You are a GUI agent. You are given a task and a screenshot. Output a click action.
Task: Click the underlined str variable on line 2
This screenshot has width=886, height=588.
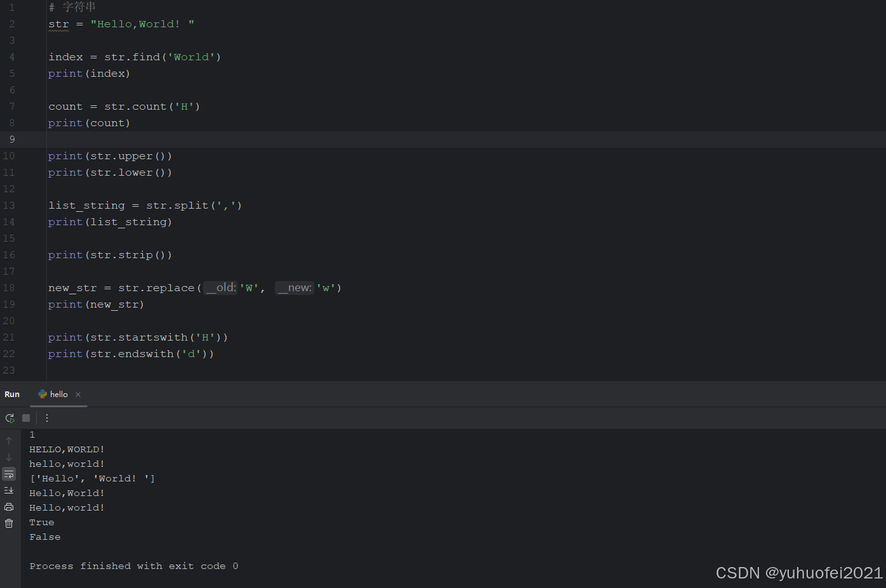point(59,24)
